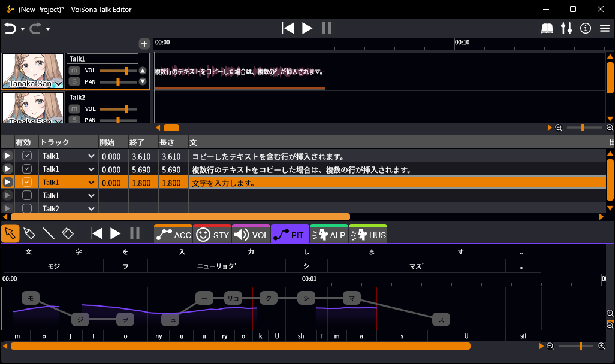Solo the Talk1 track
This screenshot has width=615, height=364.
pyautogui.click(x=74, y=81)
